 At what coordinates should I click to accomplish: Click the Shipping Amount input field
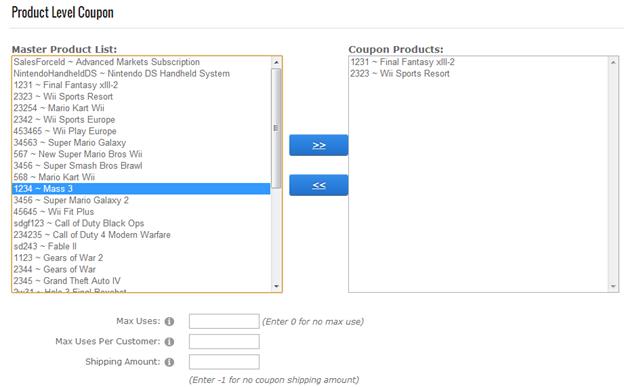(x=224, y=362)
